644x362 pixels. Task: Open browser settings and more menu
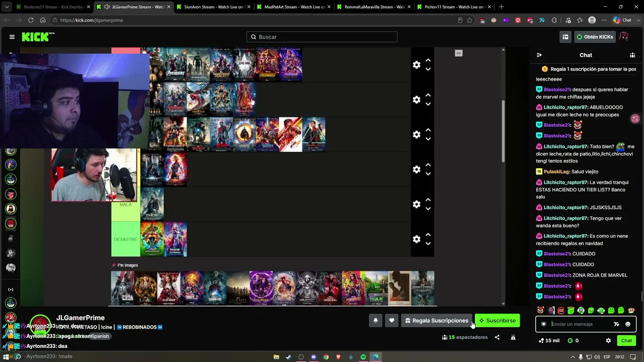tap(604, 20)
